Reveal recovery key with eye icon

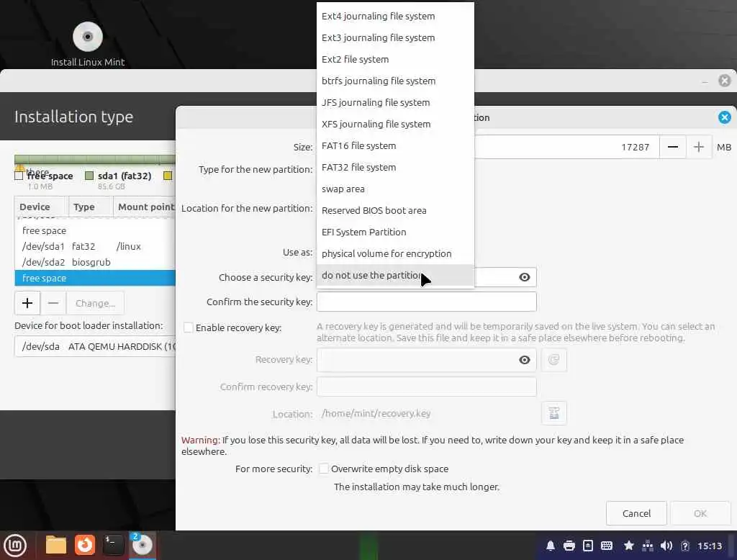(525, 360)
